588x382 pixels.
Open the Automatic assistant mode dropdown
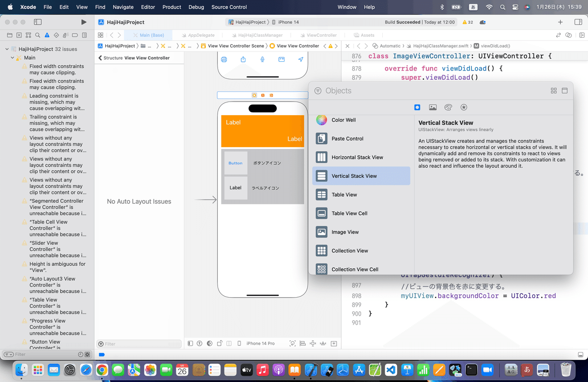pos(387,46)
